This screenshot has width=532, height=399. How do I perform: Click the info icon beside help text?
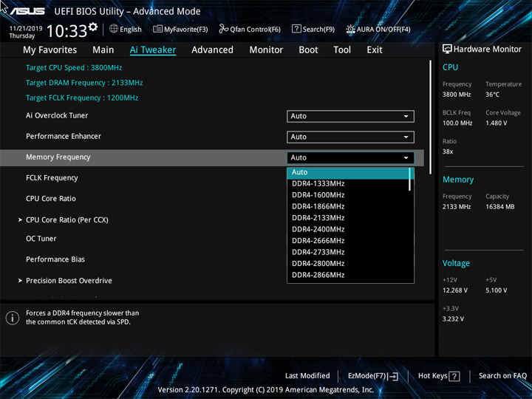click(13, 318)
